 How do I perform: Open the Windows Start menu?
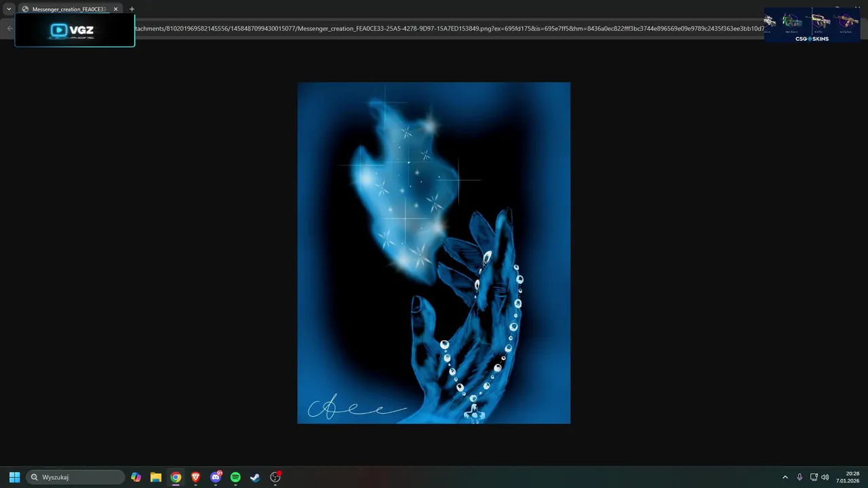click(14, 477)
